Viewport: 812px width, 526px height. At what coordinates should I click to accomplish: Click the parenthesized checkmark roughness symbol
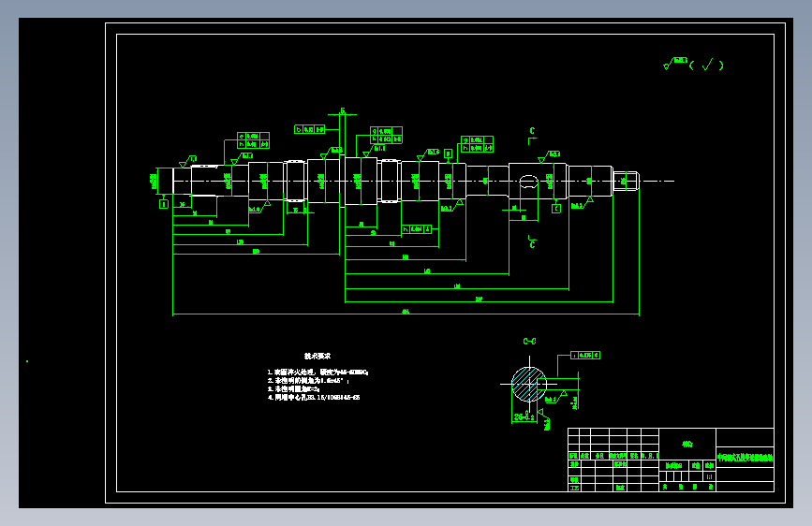(x=707, y=65)
